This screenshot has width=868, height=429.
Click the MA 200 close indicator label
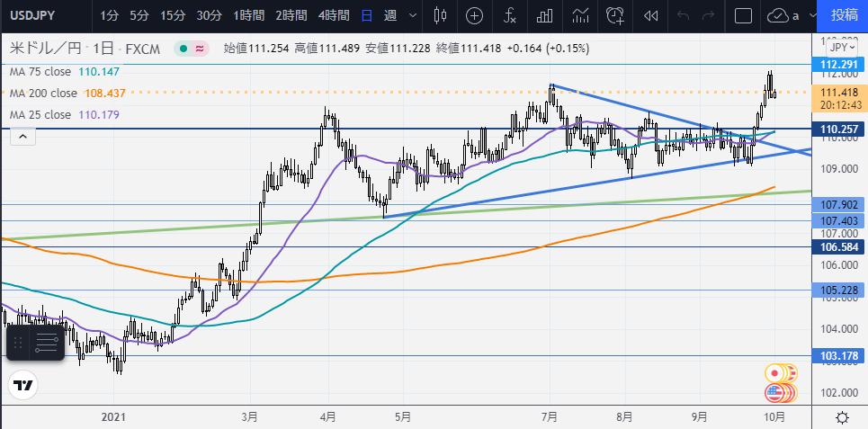coord(43,93)
